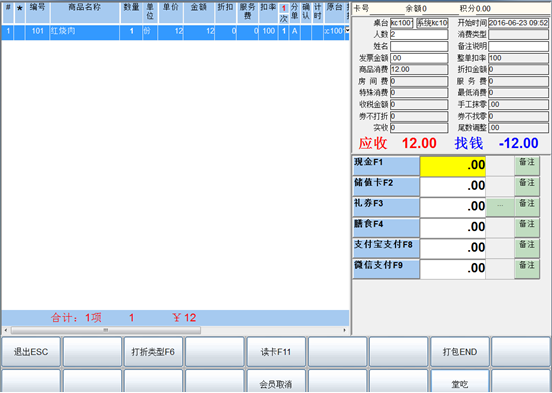552x393 pixels.
Task: Click the 人数 input field
Action: point(419,35)
